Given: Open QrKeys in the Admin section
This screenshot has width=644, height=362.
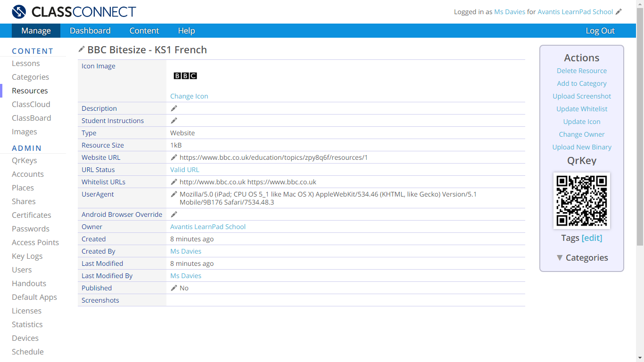Looking at the screenshot, I should click(x=25, y=161).
